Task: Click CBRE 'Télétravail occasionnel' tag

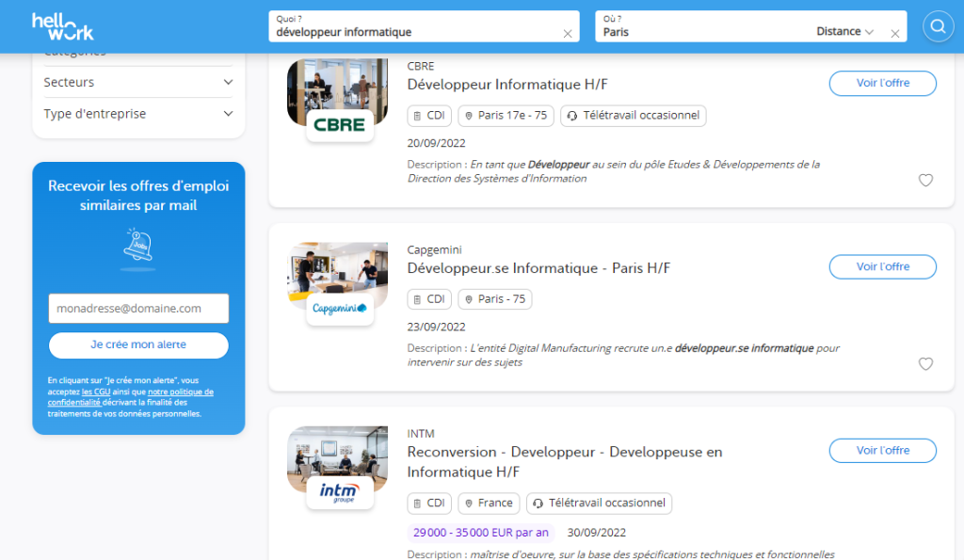Action: [634, 116]
